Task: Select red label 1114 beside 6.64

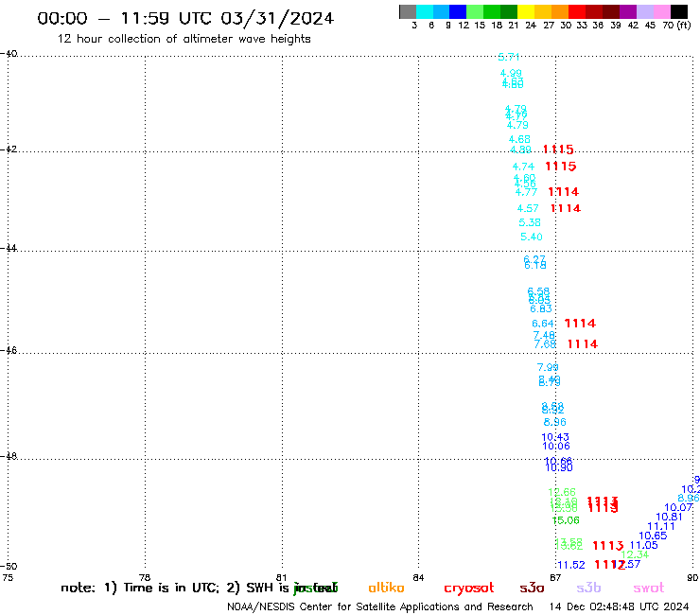Action: point(581,324)
